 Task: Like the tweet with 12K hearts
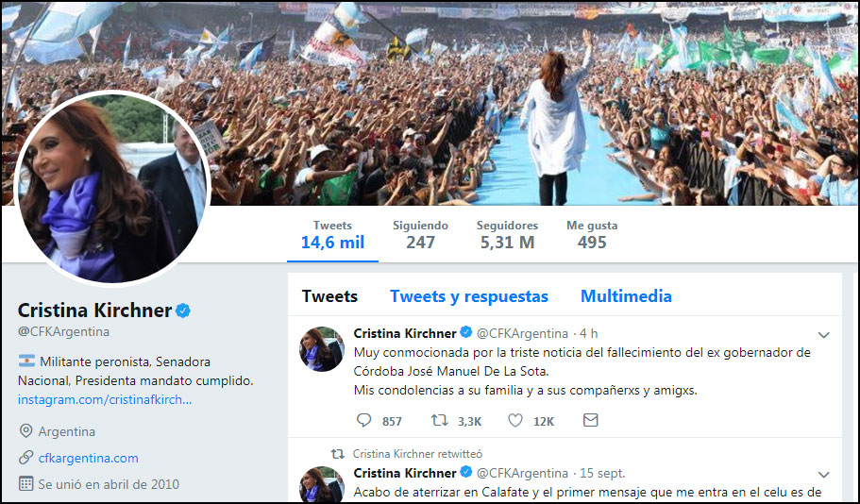coord(515,420)
